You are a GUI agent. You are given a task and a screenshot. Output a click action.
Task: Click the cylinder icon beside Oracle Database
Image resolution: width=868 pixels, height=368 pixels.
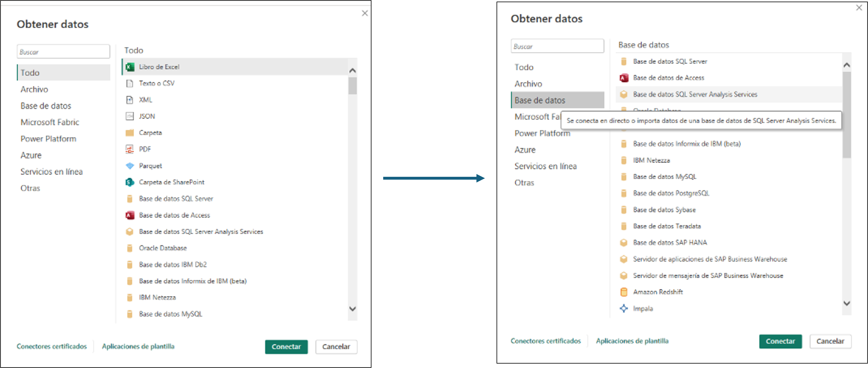click(x=130, y=248)
